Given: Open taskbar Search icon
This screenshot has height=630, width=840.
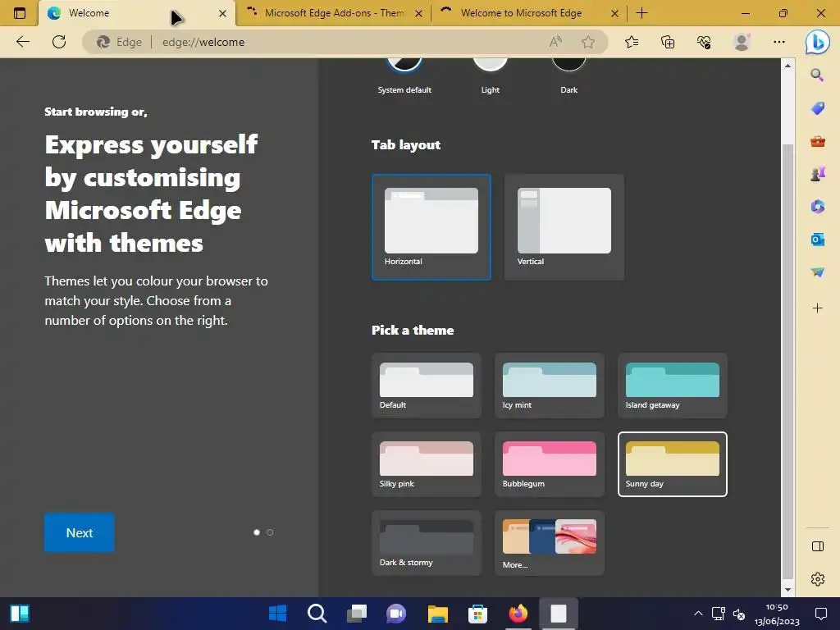Looking at the screenshot, I should click(x=317, y=614).
